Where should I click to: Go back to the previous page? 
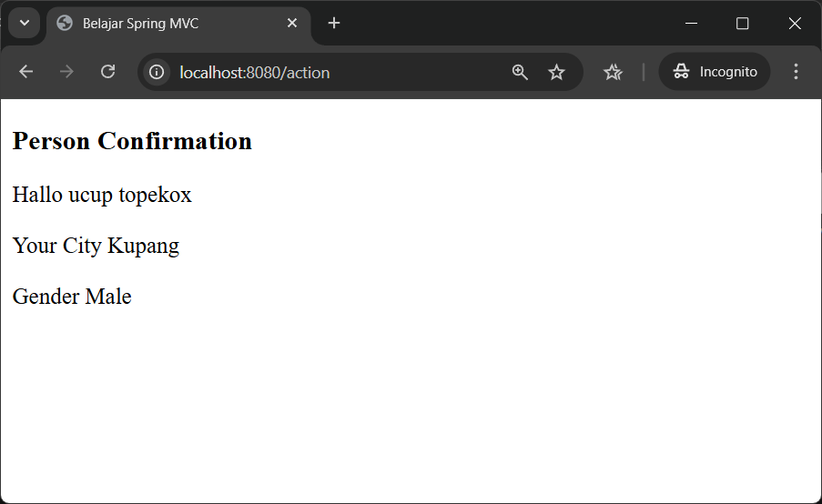25,72
